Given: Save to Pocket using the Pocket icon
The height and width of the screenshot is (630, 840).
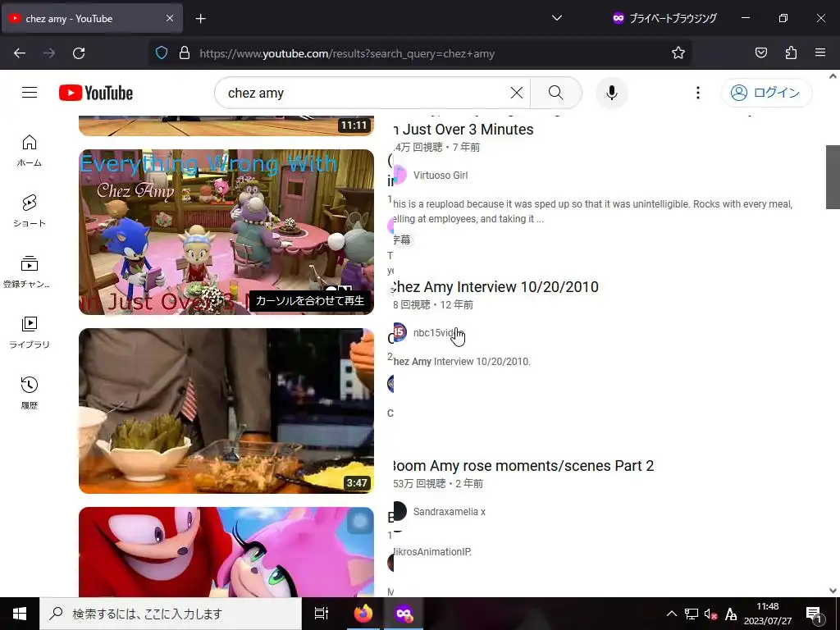Looking at the screenshot, I should coord(760,53).
